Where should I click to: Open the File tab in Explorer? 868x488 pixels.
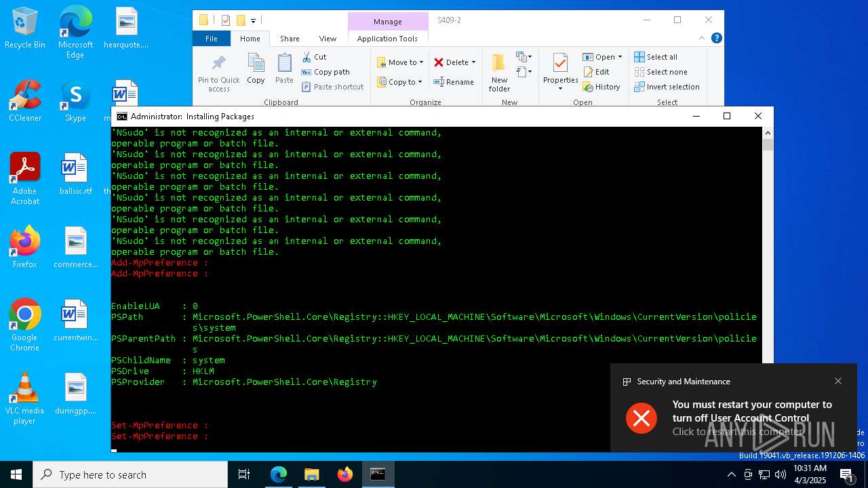coord(212,39)
